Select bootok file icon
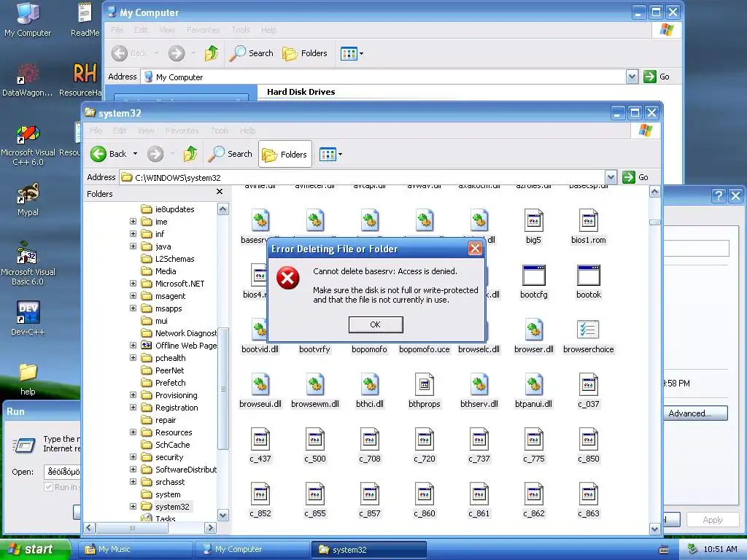The height and width of the screenshot is (560, 747). pyautogui.click(x=589, y=281)
